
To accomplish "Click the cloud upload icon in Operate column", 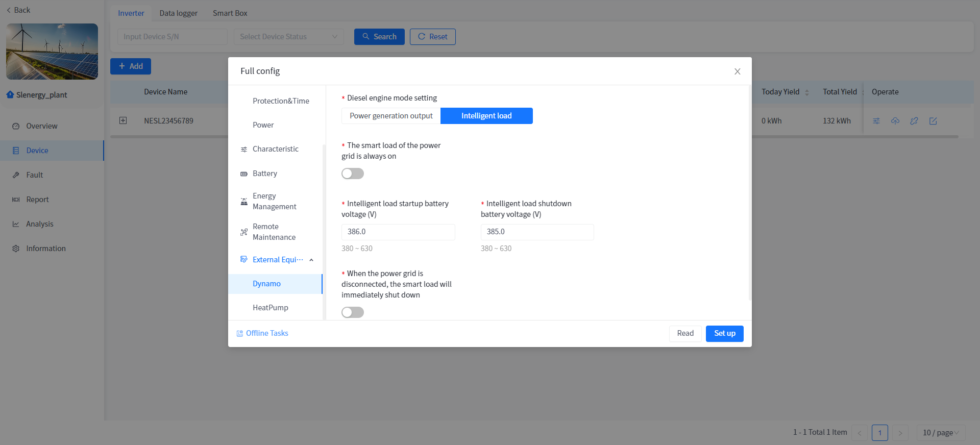I will (x=895, y=121).
